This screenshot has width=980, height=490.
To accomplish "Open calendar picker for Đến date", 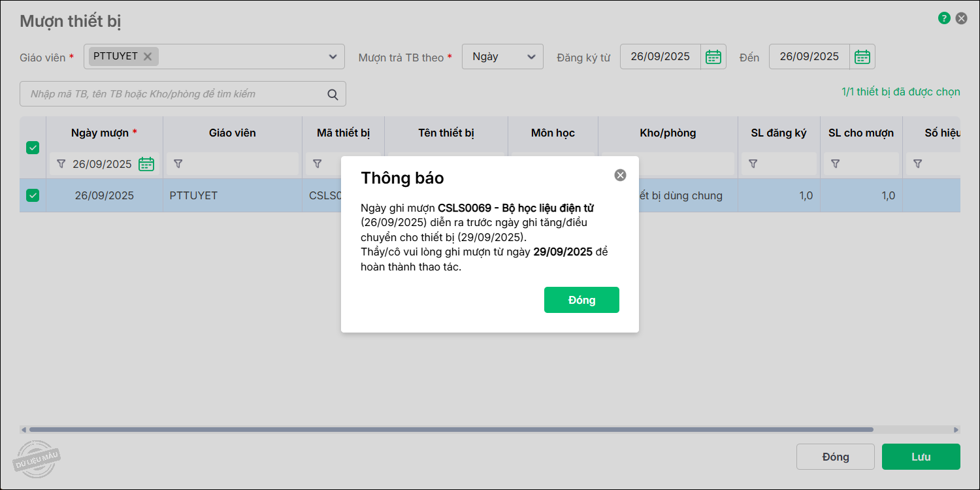I will pos(862,57).
